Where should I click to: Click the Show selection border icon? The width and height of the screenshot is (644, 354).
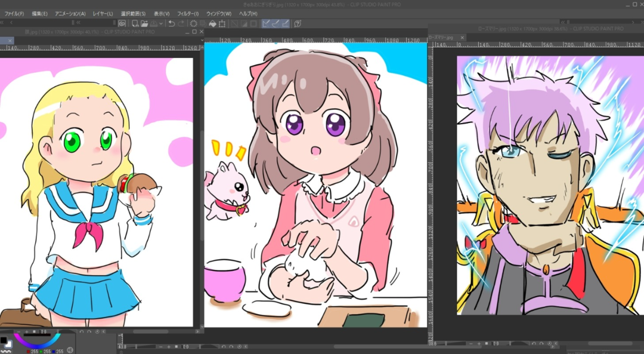click(253, 23)
